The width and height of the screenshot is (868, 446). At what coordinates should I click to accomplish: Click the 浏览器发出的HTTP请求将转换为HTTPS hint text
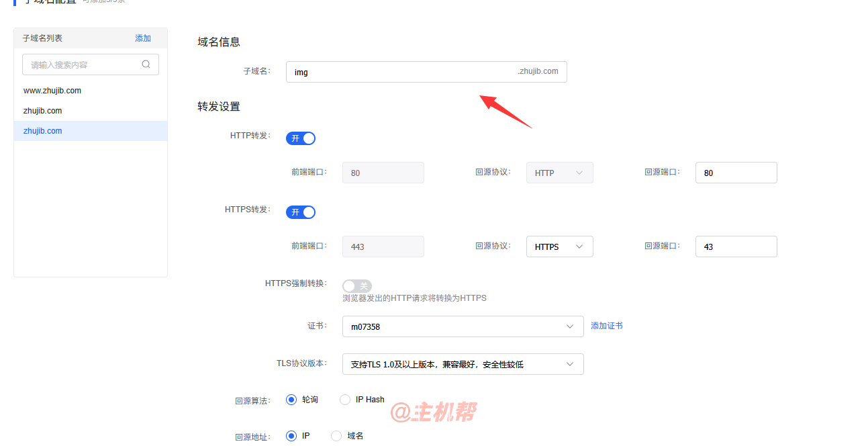click(x=414, y=298)
